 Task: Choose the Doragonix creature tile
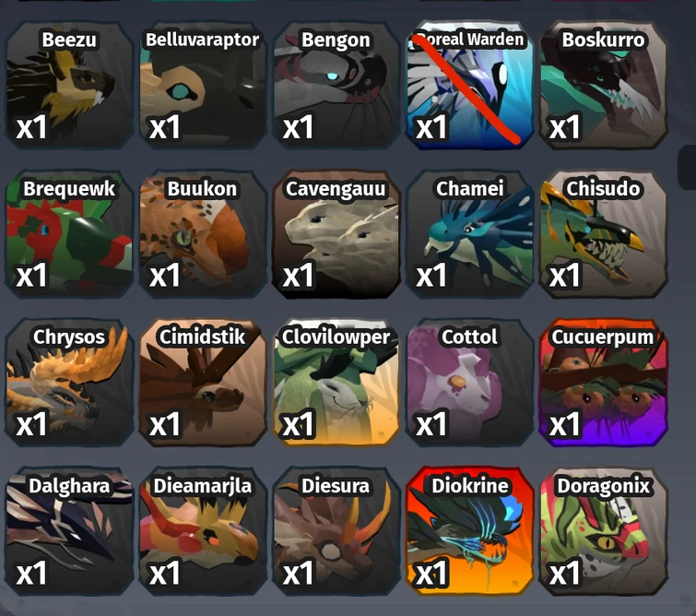(603, 531)
